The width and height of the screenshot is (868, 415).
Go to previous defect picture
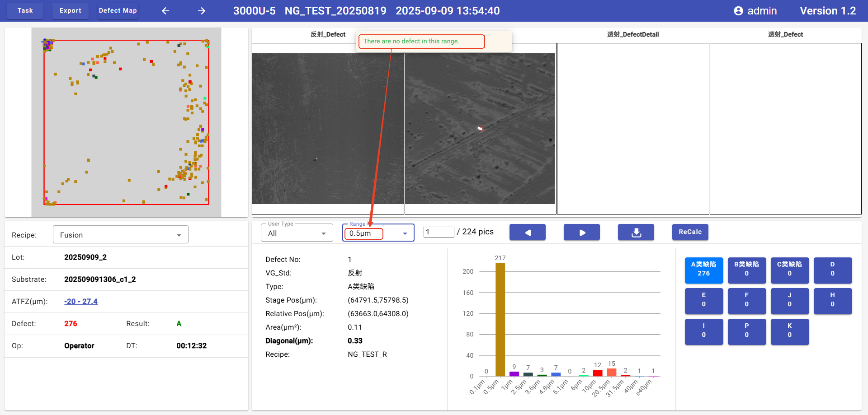pos(527,232)
